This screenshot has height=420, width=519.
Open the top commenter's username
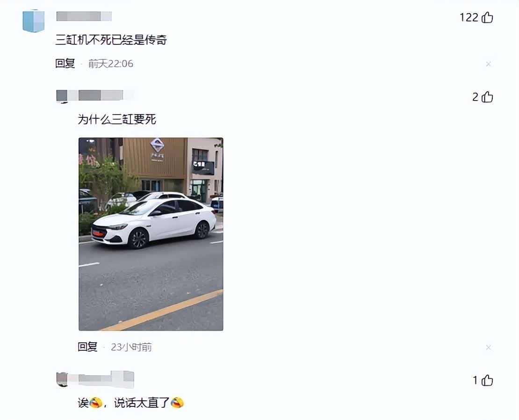[84, 16]
